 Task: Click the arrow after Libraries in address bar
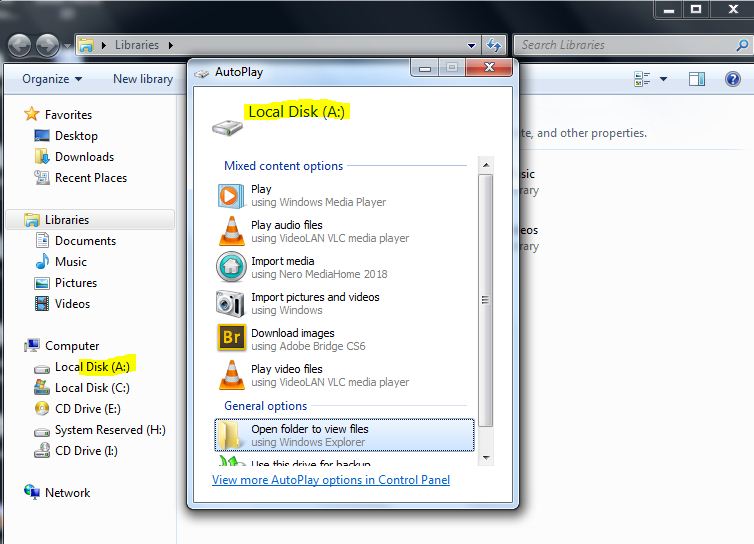click(x=171, y=45)
